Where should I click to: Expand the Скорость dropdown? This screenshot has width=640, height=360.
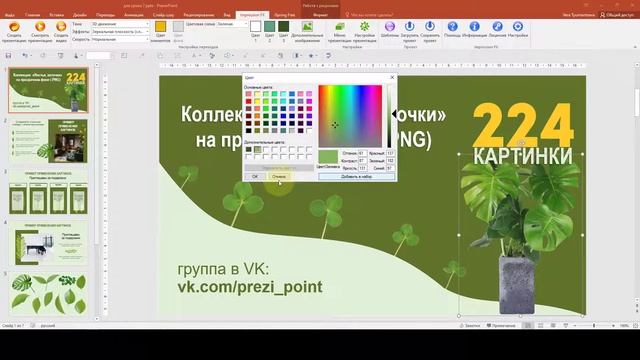[x=147, y=39]
